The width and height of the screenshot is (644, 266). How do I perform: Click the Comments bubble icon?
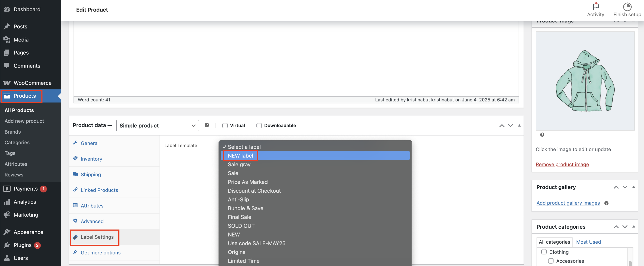7,66
